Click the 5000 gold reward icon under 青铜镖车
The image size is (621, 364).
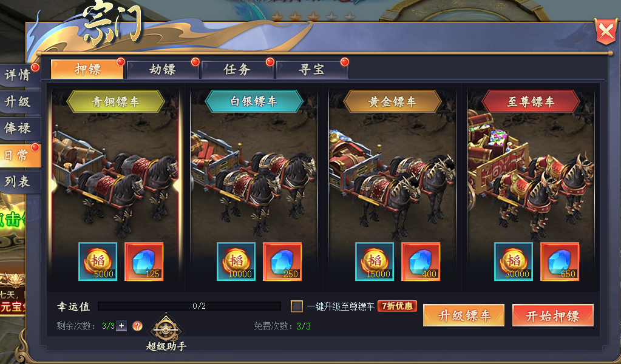[x=98, y=261]
